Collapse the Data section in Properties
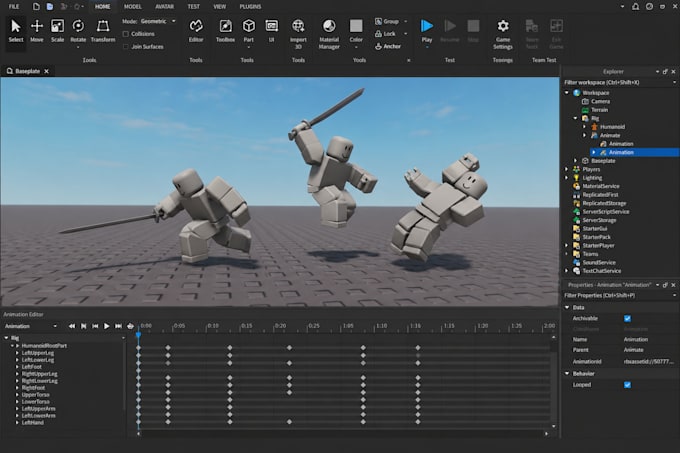Image resolution: width=680 pixels, height=453 pixels. (x=567, y=307)
